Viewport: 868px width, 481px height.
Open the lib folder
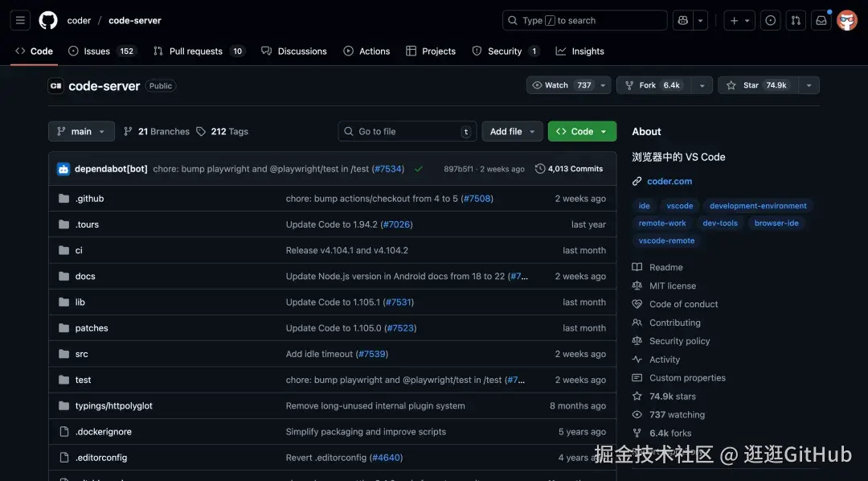pyautogui.click(x=80, y=302)
